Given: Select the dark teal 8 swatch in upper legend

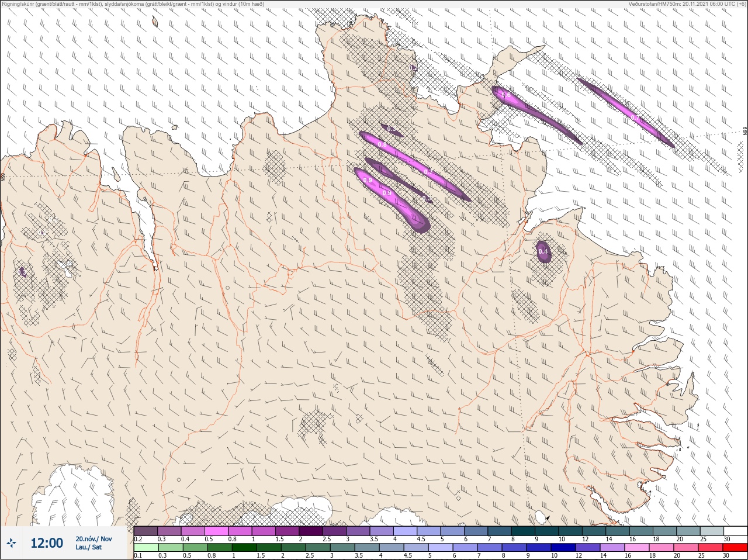Looking at the screenshot, I should [523, 531].
